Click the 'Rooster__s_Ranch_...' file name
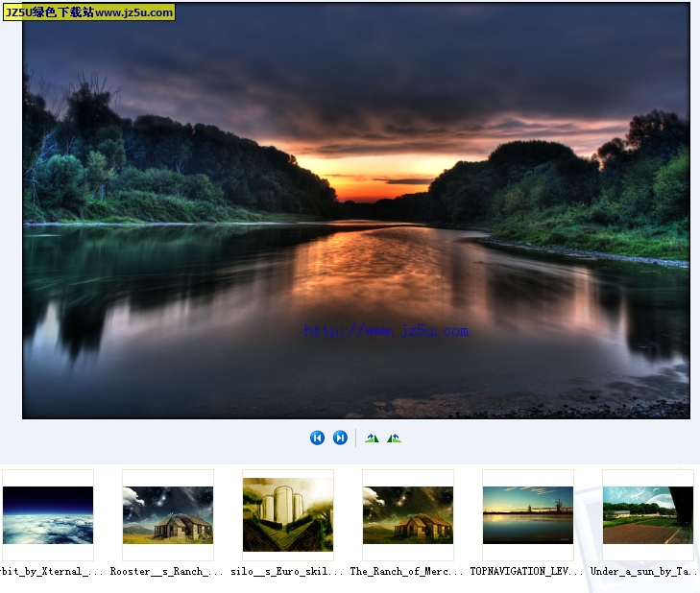This screenshot has height=593, width=700. point(166,572)
